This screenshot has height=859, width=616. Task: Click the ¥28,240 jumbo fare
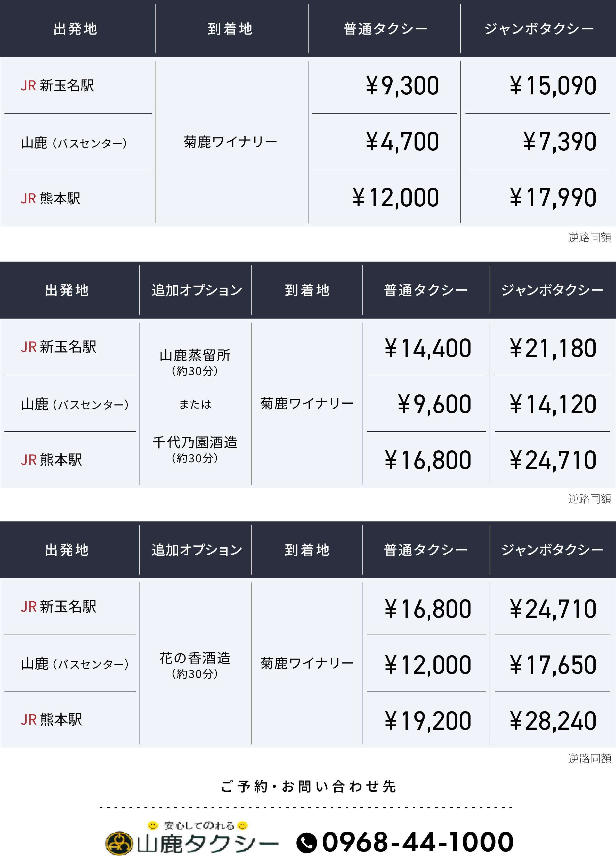tap(553, 721)
